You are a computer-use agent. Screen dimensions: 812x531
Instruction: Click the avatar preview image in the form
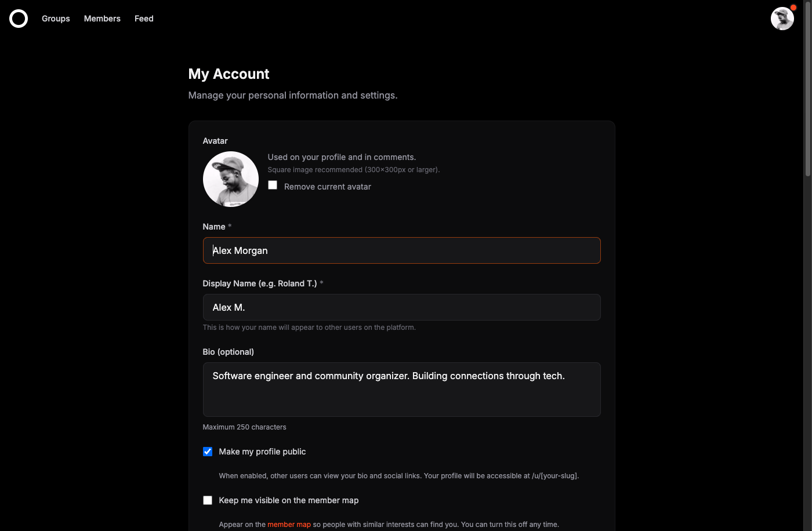[230, 179]
